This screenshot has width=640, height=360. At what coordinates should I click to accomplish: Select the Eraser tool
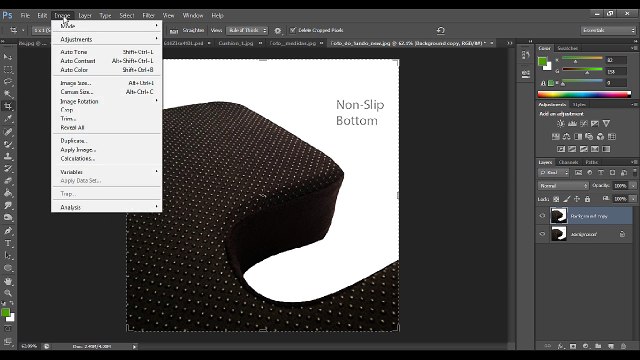8,181
